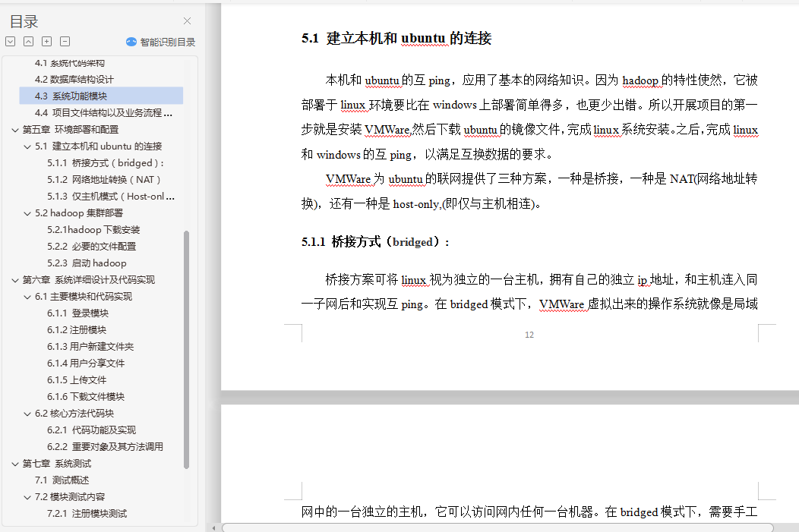
Task: Select 5.2.2 必要的文件配置 entry
Action: tap(92, 247)
